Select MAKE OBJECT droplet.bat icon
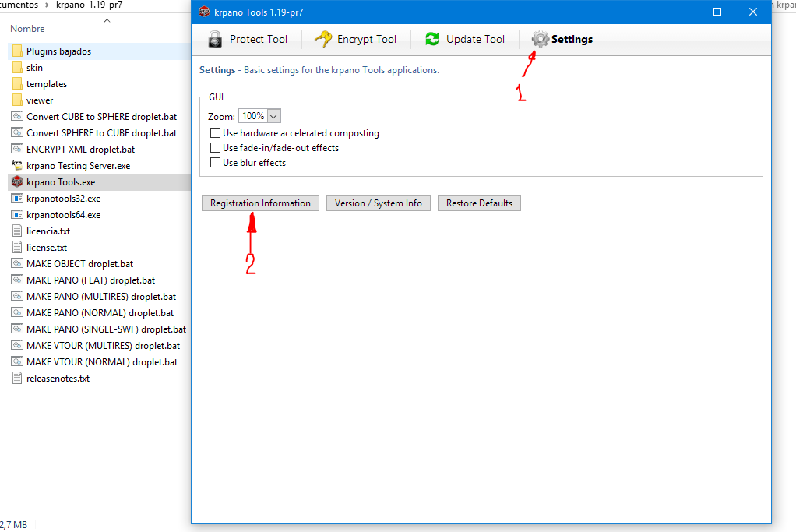 17,263
